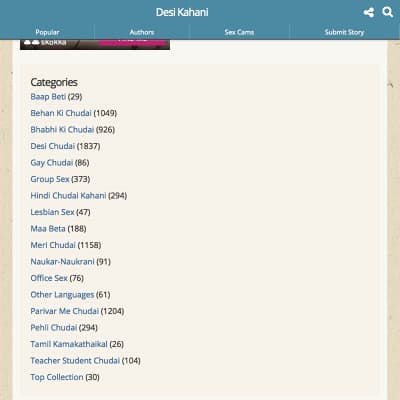Select the Pehli Chudai category
400x400 pixels.
click(54, 328)
